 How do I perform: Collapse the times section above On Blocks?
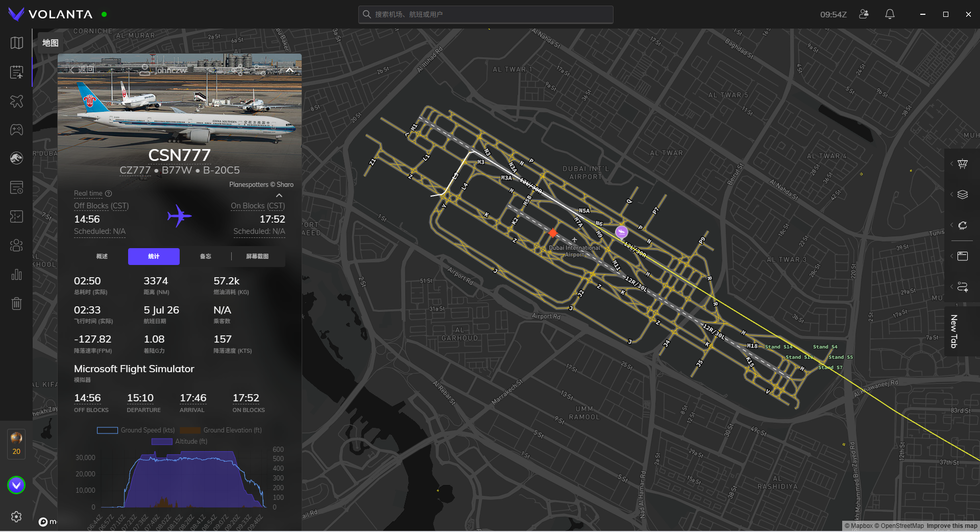(279, 196)
